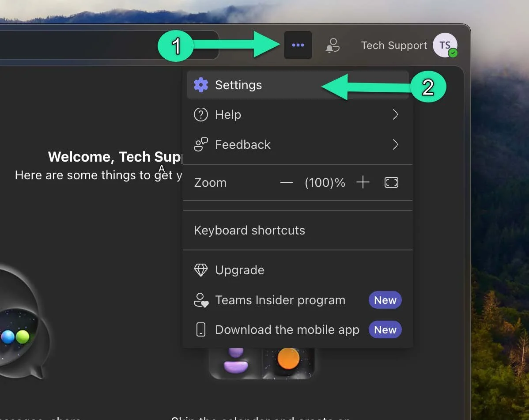Image resolution: width=529 pixels, height=420 pixels.
Task: Open the three-dot more options menu
Action: tap(298, 45)
